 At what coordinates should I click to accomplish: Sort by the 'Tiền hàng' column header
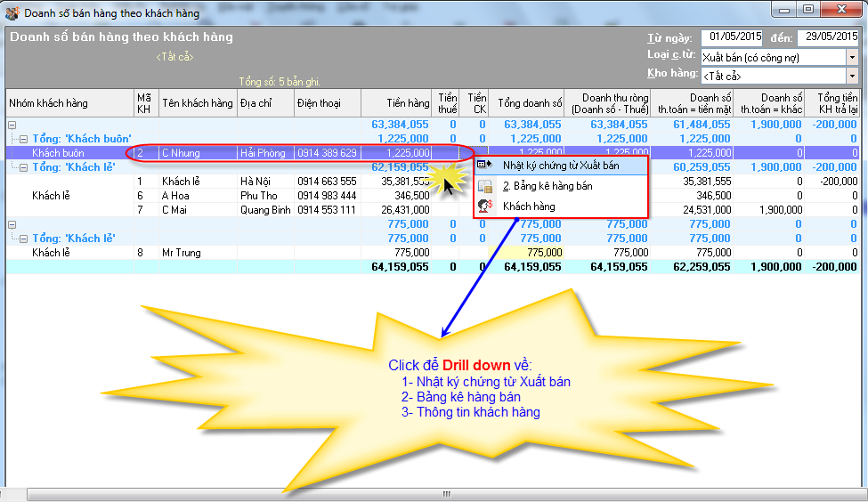[x=397, y=103]
